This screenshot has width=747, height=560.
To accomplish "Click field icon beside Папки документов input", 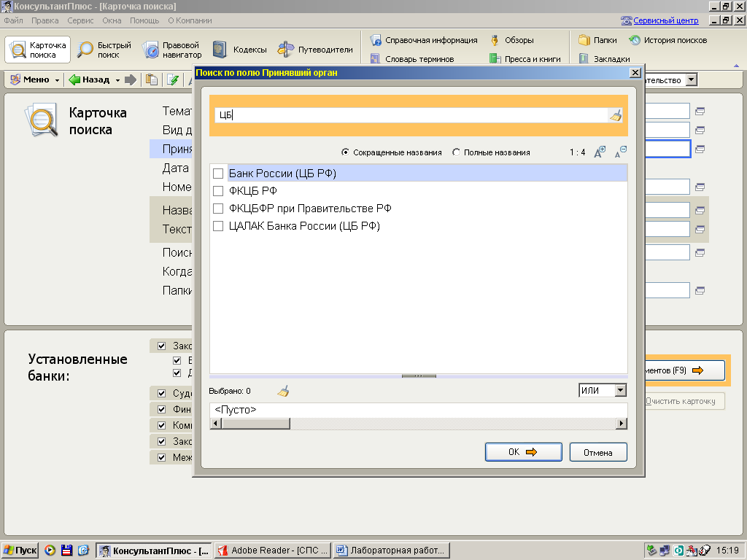I will 700,290.
